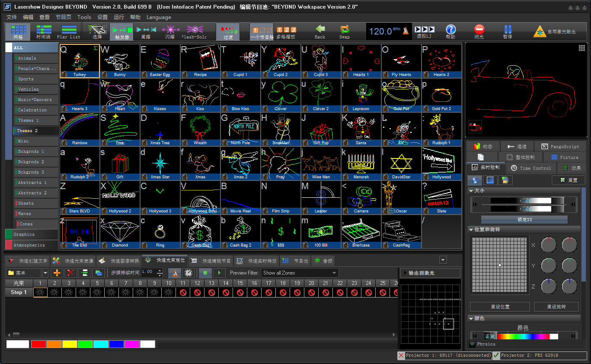Open the 时间线 timeline view
The height and width of the screenshot is (364, 591).
coord(44,32)
